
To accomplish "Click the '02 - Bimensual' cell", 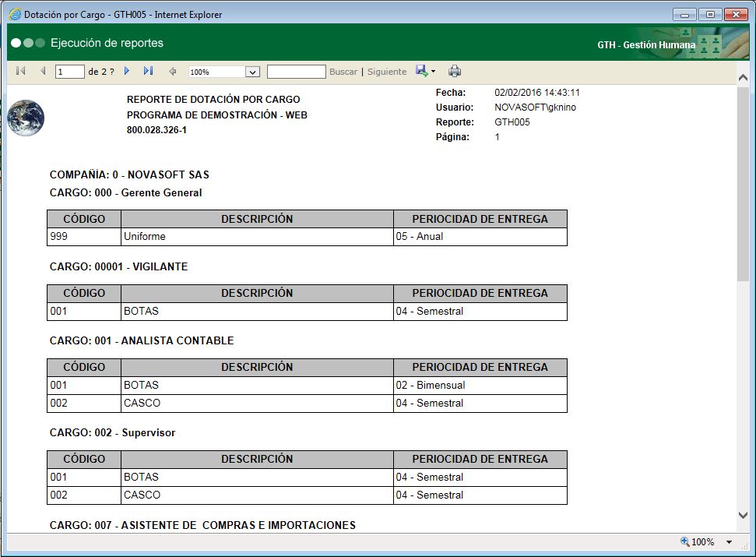I will (x=480, y=386).
